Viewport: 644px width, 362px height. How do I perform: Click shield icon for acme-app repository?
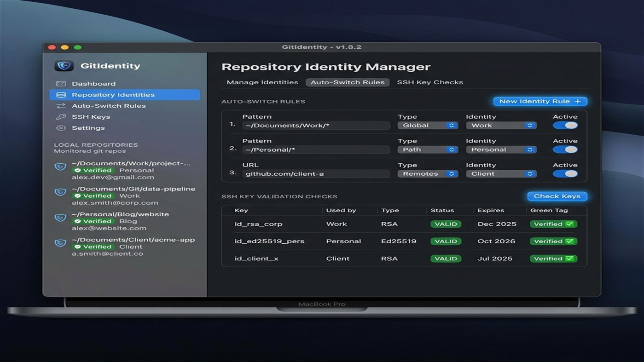click(60, 243)
